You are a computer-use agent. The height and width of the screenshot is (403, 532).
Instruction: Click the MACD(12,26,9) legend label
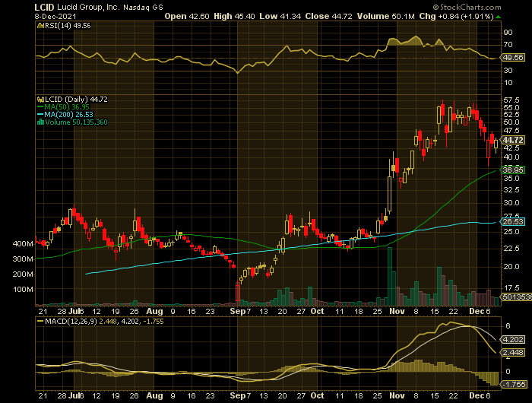click(x=71, y=321)
